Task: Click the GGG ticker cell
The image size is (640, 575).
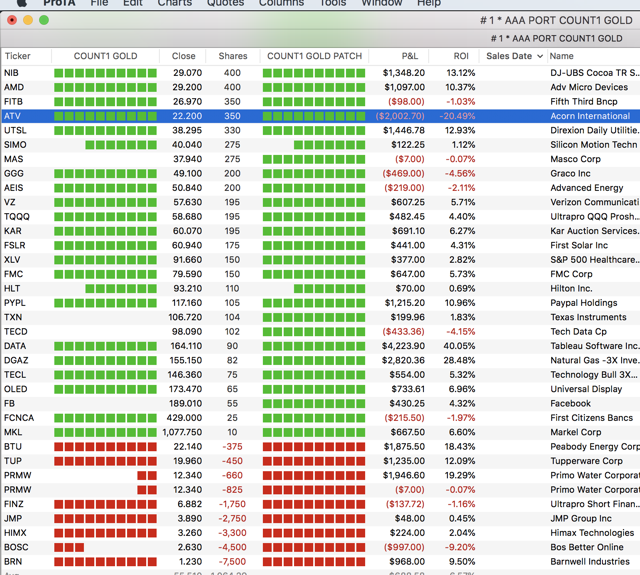Action: click(13, 173)
